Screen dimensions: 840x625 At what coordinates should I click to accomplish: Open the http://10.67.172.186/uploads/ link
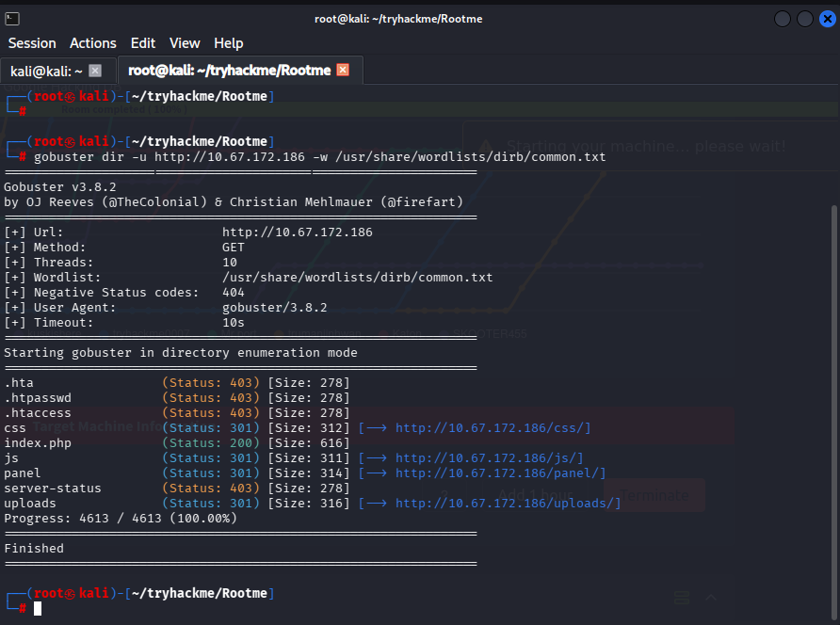coord(508,503)
